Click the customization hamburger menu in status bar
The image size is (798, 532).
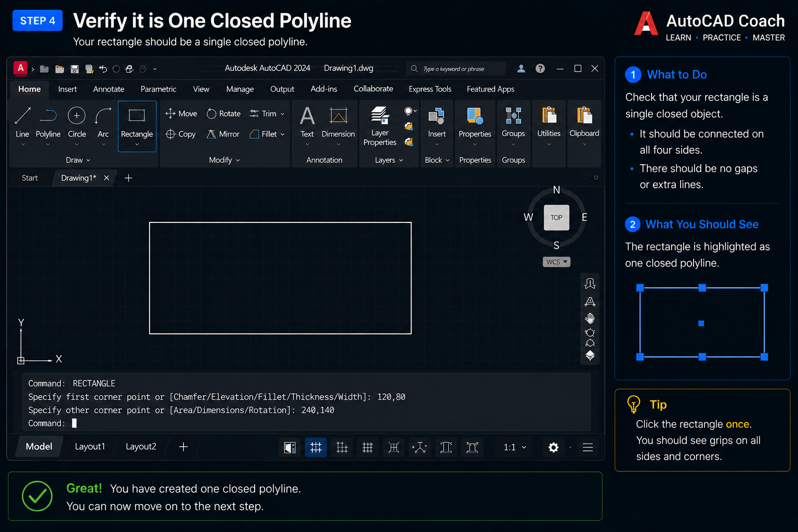[x=588, y=447]
